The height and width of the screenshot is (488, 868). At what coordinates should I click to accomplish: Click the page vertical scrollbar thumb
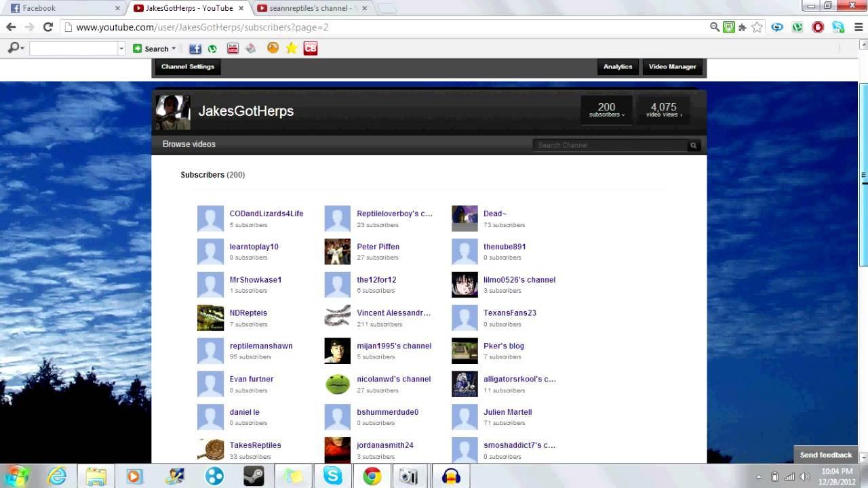coord(864,176)
